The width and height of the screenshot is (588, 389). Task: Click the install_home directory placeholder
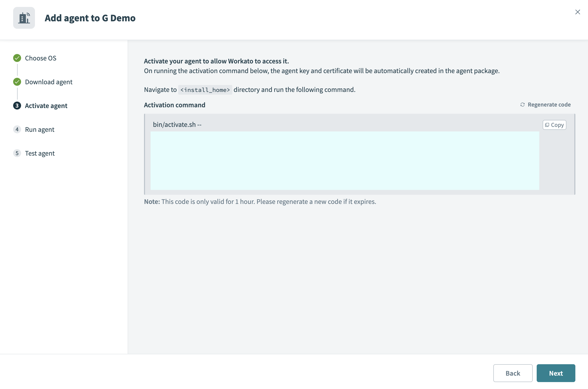pos(205,89)
